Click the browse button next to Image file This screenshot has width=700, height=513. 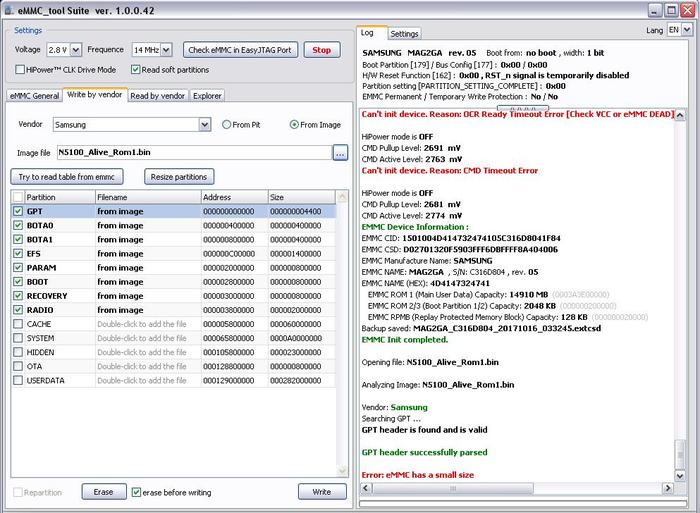point(340,153)
